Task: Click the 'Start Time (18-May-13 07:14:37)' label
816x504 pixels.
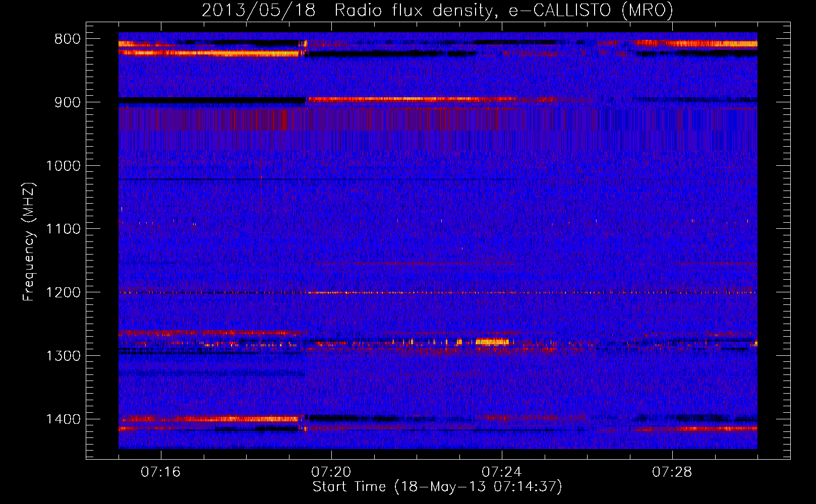Action: click(437, 487)
